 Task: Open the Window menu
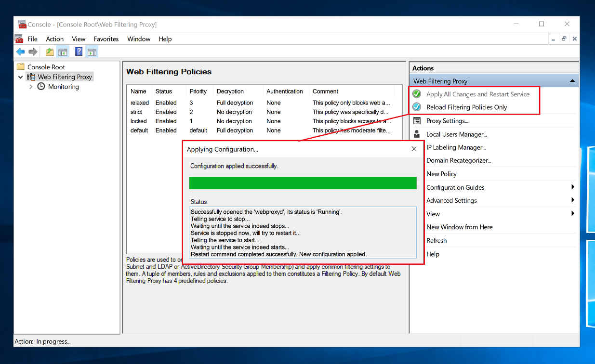[x=139, y=39]
